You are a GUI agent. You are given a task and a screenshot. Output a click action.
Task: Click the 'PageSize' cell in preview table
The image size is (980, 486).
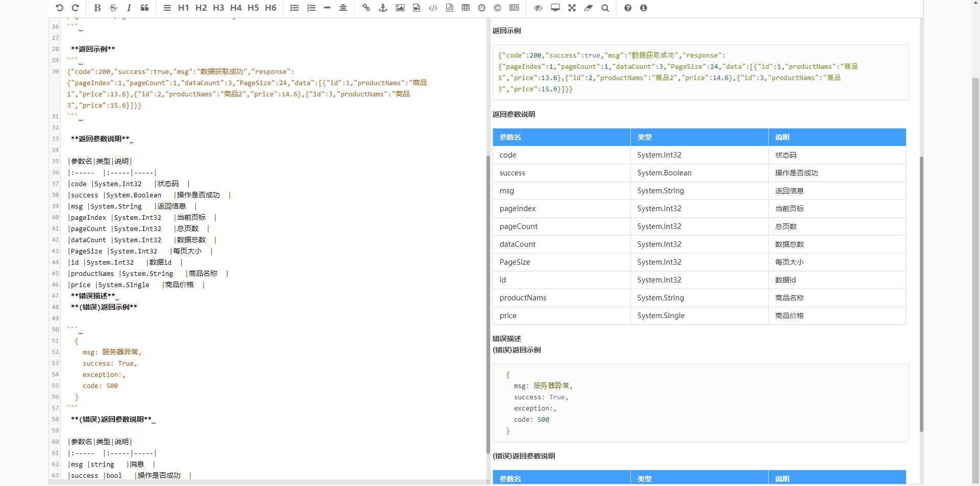click(x=561, y=262)
